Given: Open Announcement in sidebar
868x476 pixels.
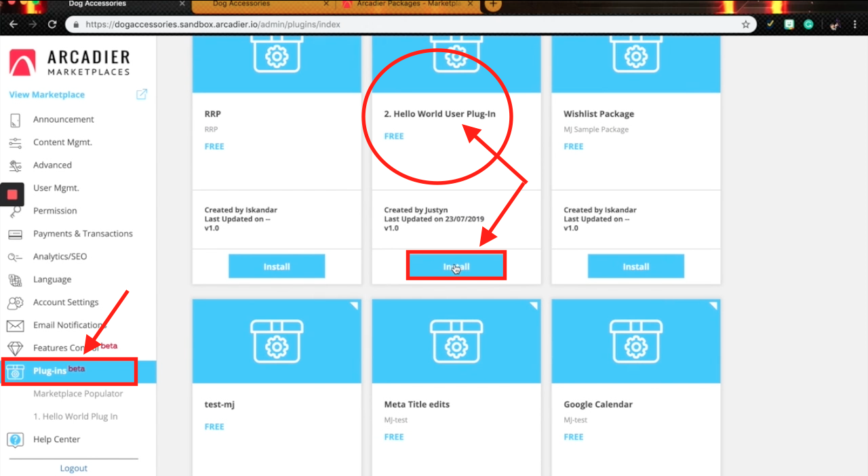Looking at the screenshot, I should 64,120.
